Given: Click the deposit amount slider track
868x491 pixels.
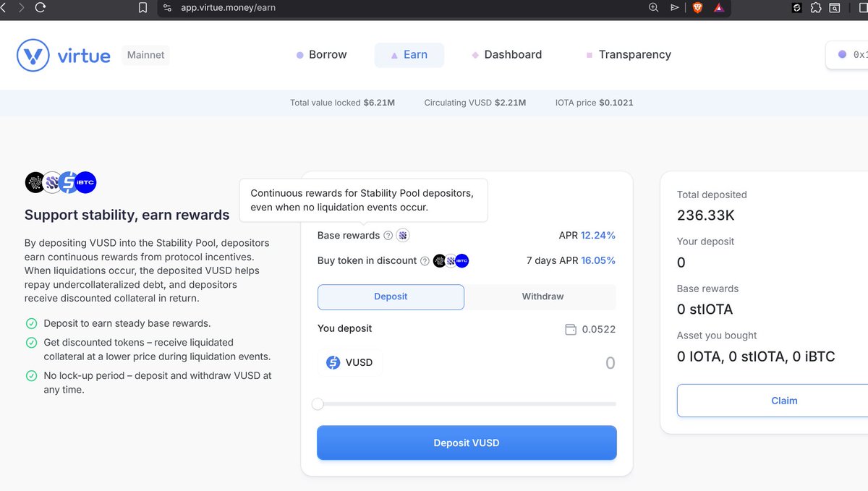Looking at the screenshot, I should (467, 404).
